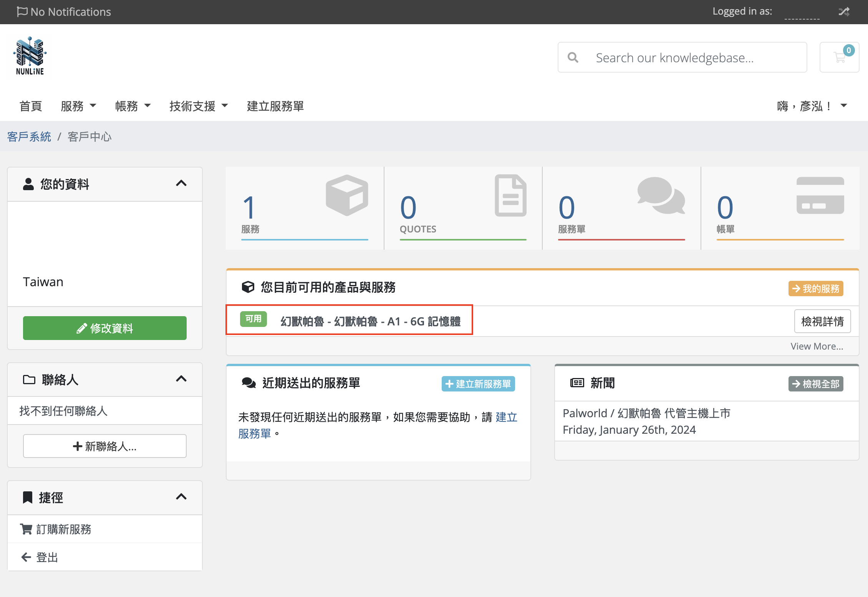Click the View More... link
This screenshot has width=868, height=597.
tap(817, 346)
